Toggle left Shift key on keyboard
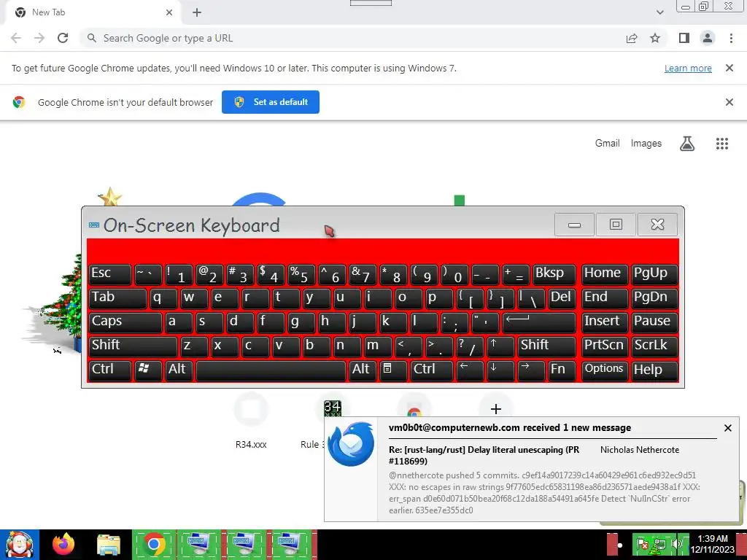The image size is (747, 560). click(x=133, y=346)
